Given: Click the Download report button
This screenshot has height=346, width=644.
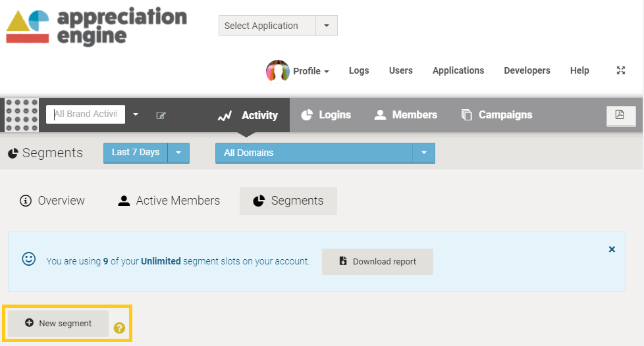Looking at the screenshot, I should tap(377, 261).
